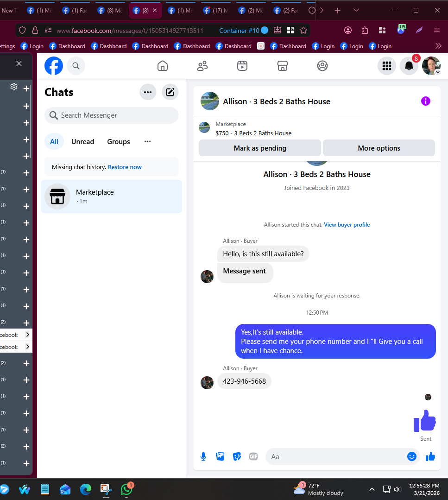Viewport: 448px width, 500px height.
Task: Open account profile picture menu
Action: click(x=431, y=66)
